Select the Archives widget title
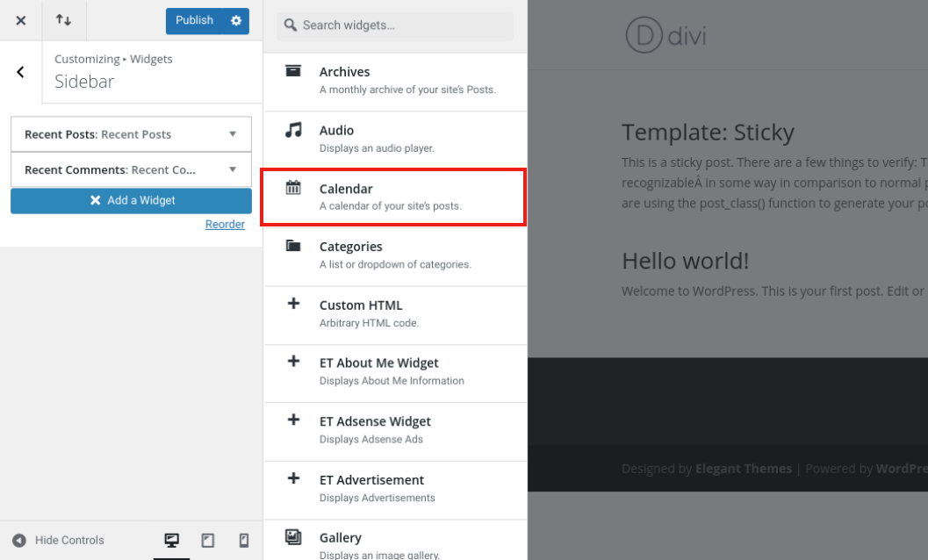Viewport: 928px width, 560px height. pyautogui.click(x=344, y=72)
